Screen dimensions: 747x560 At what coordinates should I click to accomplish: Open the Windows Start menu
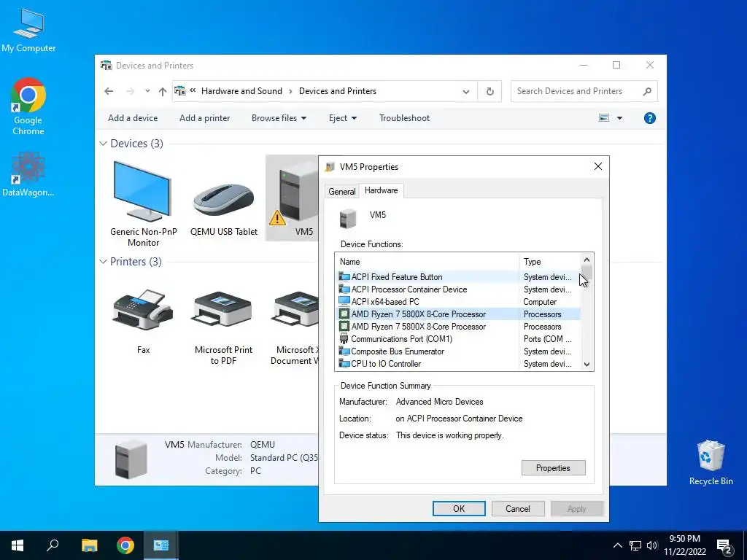click(18, 545)
